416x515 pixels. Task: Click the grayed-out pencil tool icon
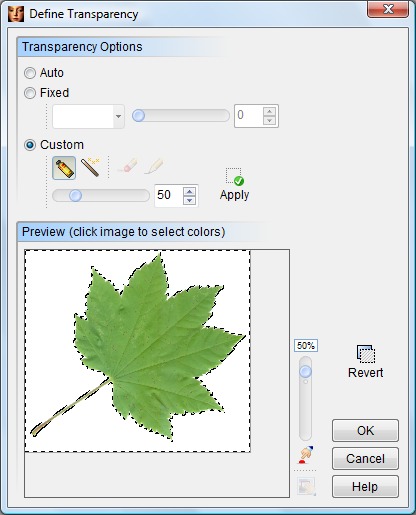click(x=154, y=166)
